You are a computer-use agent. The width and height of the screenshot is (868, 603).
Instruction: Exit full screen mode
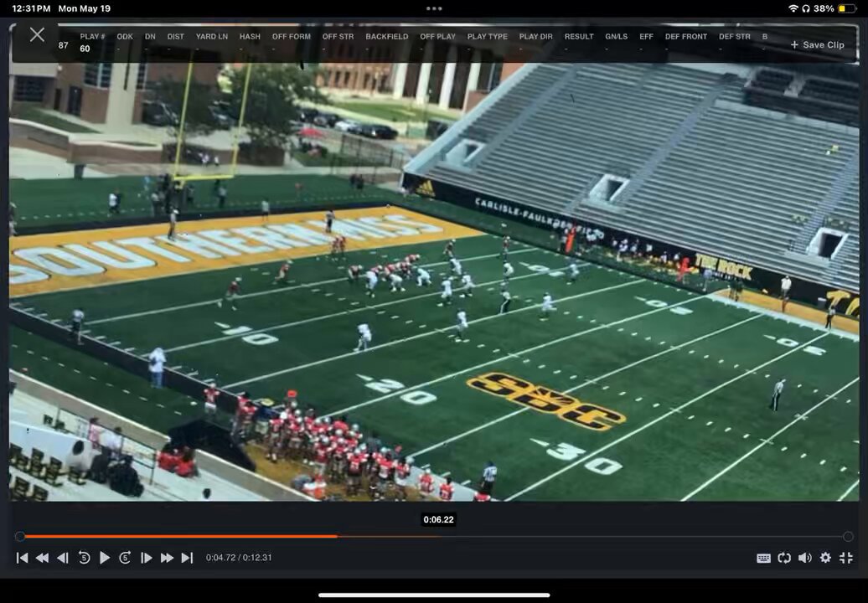click(x=846, y=558)
